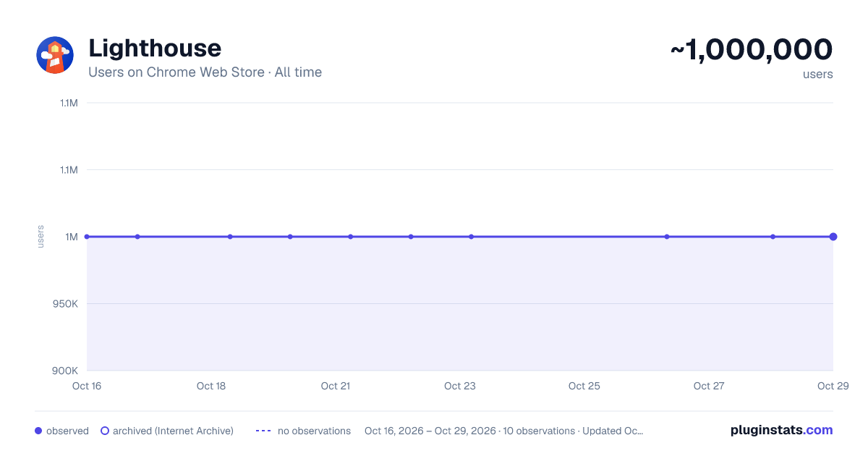868x456 pixels.
Task: Click the '900K' y-axis label
Action: (67, 371)
